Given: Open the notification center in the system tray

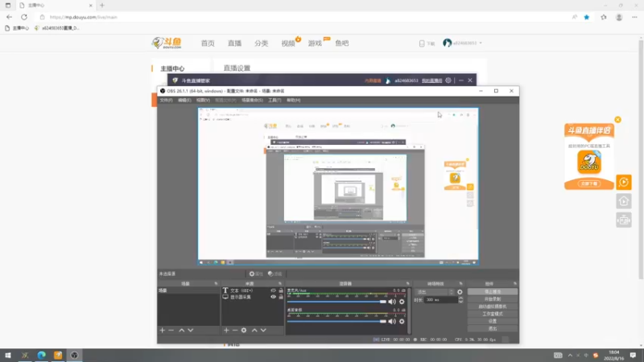Looking at the screenshot, I should 633,355.
